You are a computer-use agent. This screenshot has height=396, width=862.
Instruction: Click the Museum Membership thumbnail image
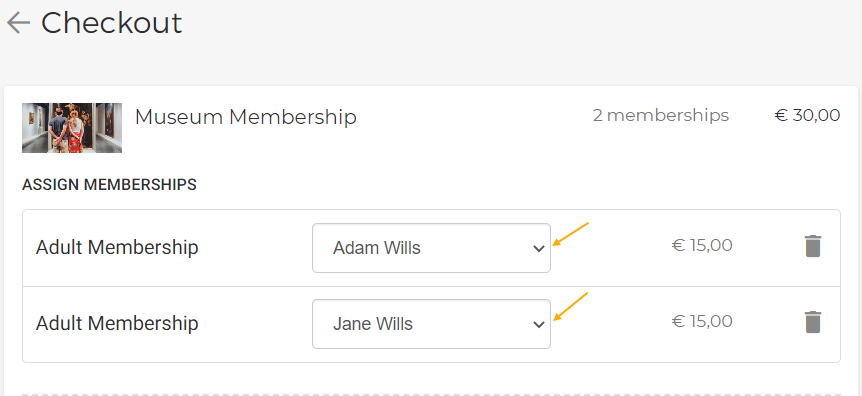click(72, 128)
